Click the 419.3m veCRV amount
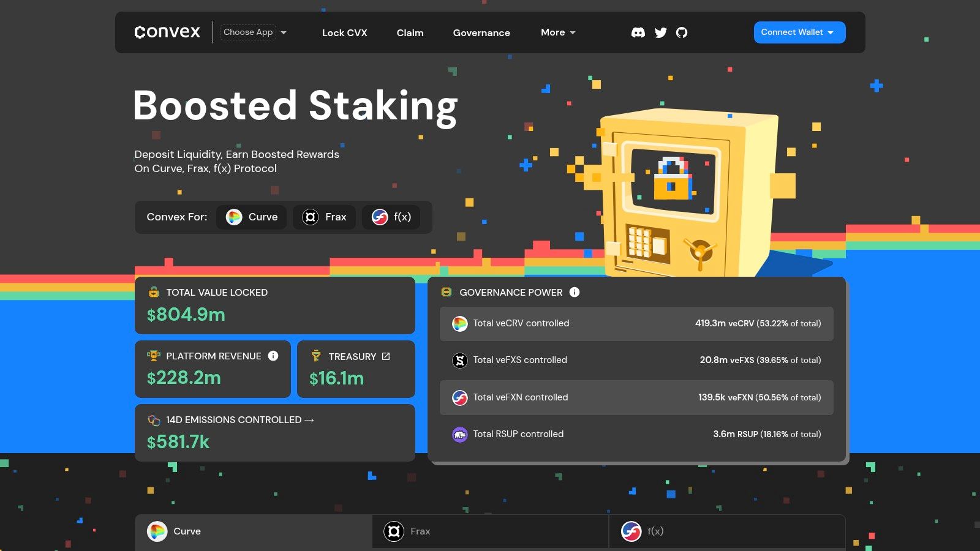Viewport: 980px width, 551px height. (725, 323)
